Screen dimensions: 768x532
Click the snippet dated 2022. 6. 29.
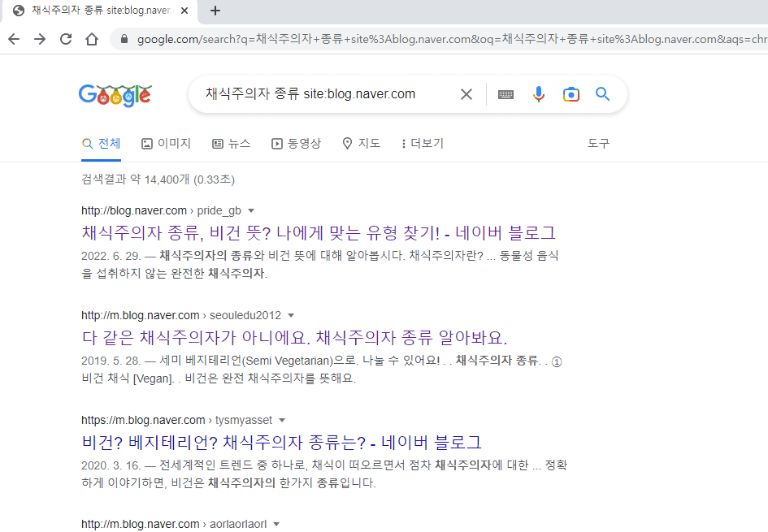pos(320,264)
